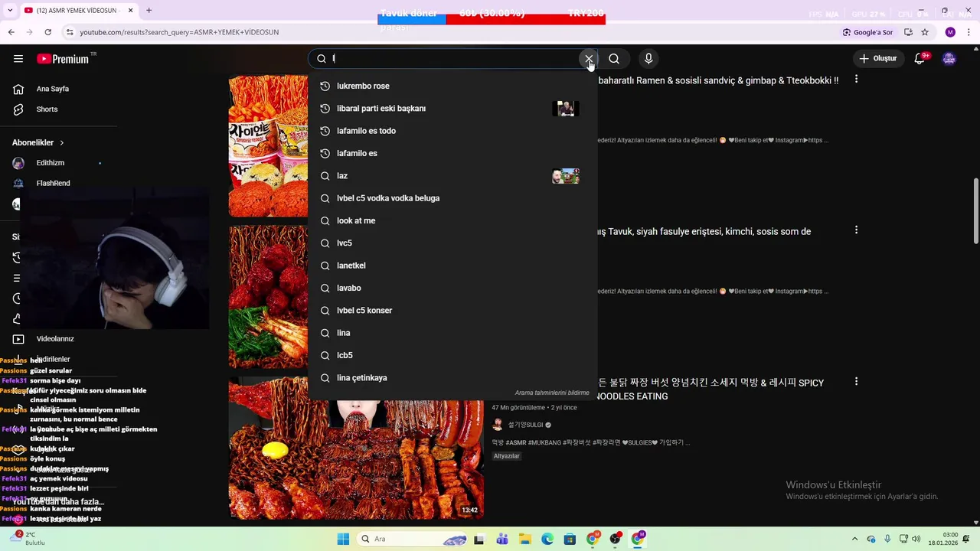Click the Altyazılar subtitles badge
Viewport: 980px width, 551px height.
point(507,456)
